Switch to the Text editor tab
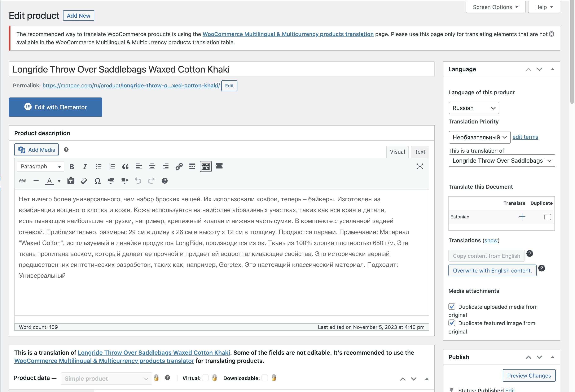 tap(420, 152)
